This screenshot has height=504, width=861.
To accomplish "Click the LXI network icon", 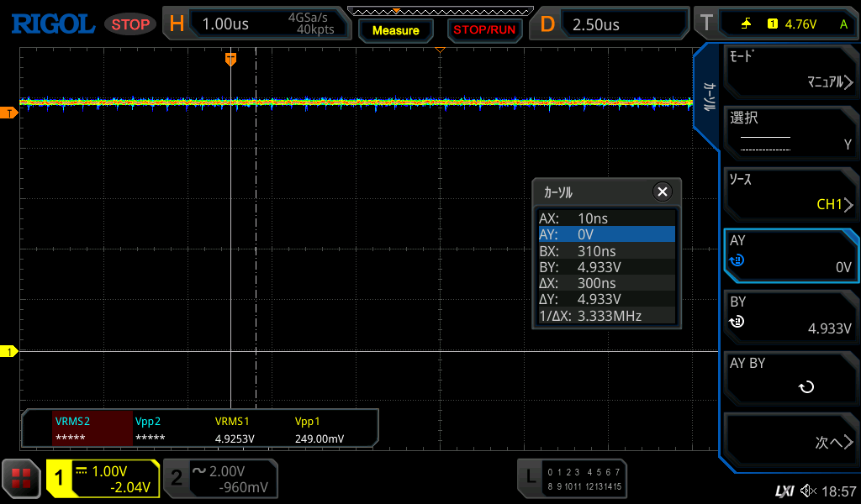I will click(784, 491).
